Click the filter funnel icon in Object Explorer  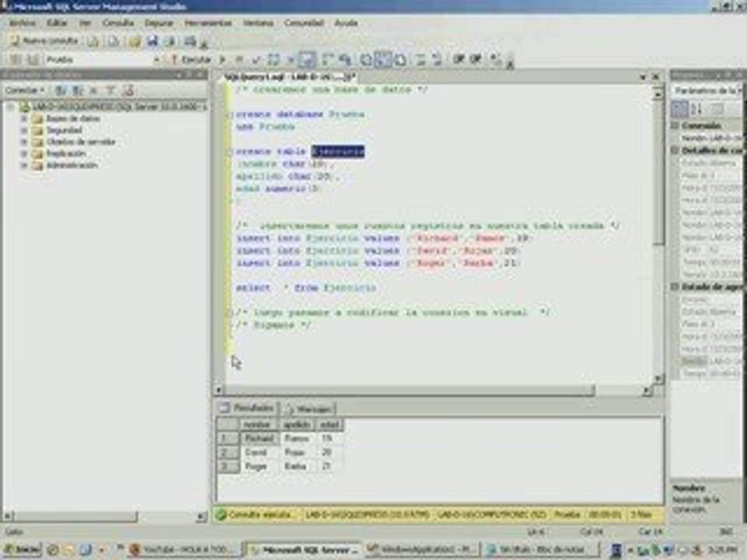110,90
